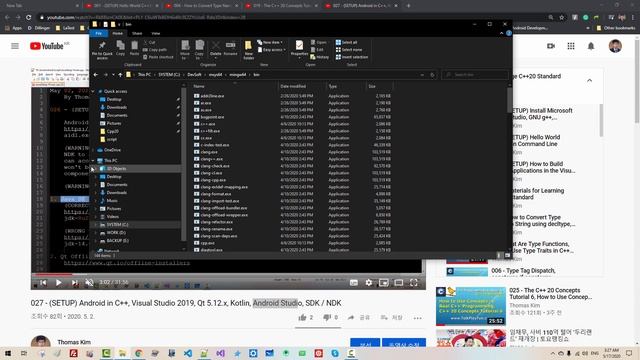Open the YouTube apps grid
Viewport: 640px width, 360px height.
[x=571, y=46]
